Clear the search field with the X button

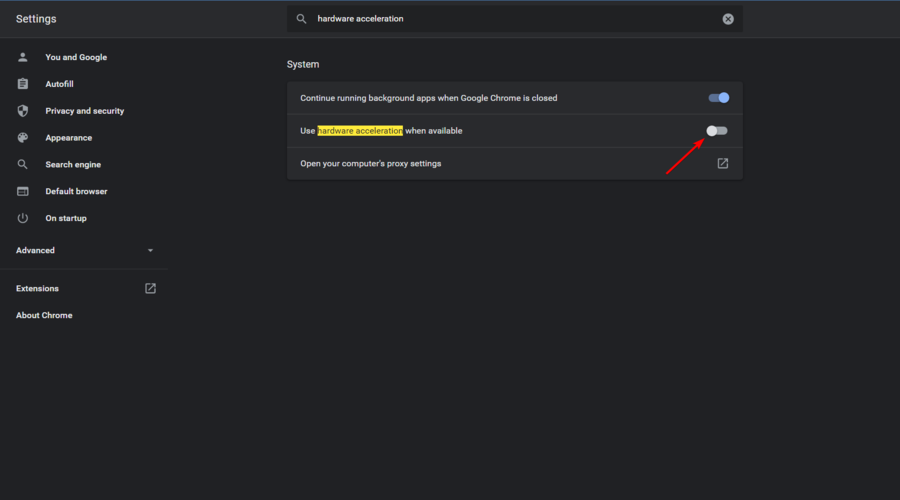click(728, 19)
